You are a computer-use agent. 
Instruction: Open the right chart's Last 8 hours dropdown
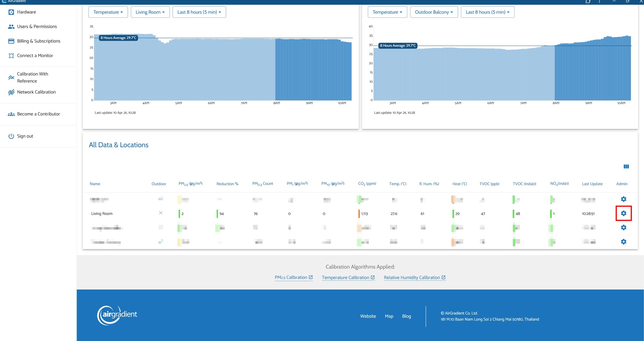coord(487,12)
